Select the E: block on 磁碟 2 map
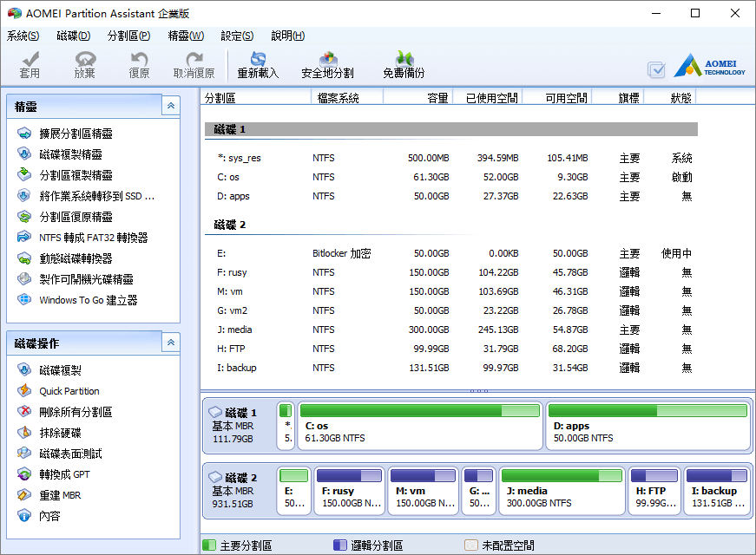This screenshot has width=756, height=555. click(293, 491)
